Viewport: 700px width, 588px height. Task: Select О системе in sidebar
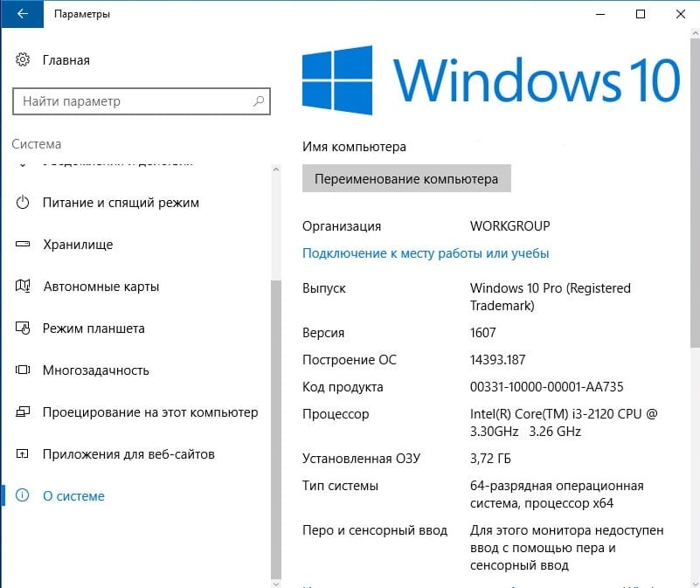pyautogui.click(x=73, y=496)
